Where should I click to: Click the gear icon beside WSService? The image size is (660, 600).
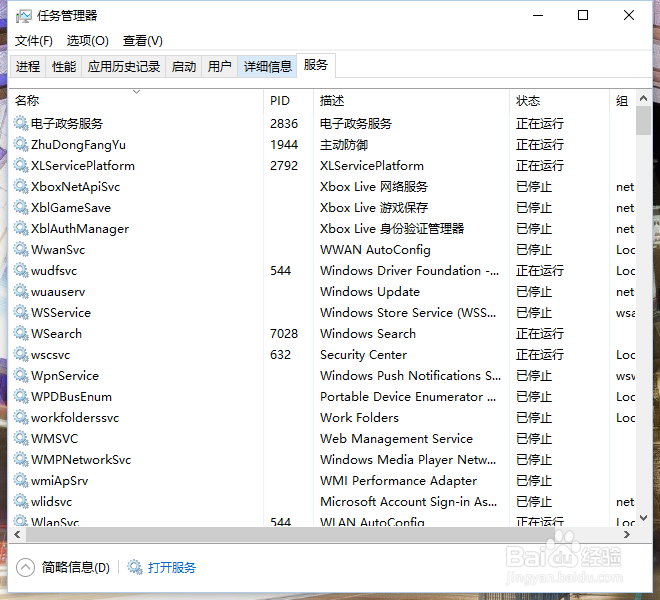pyautogui.click(x=21, y=312)
